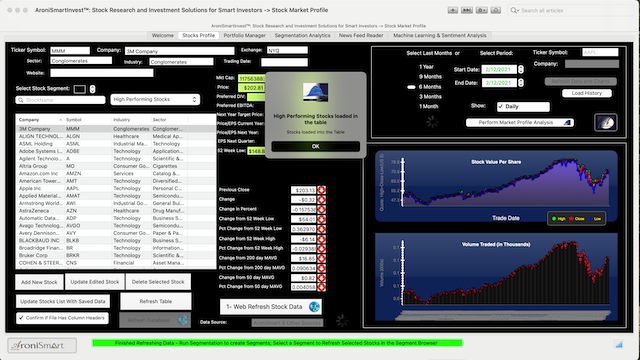Click the magnifier icon in Search all articles
Viewport: 640px width, 360px height.
514,11
